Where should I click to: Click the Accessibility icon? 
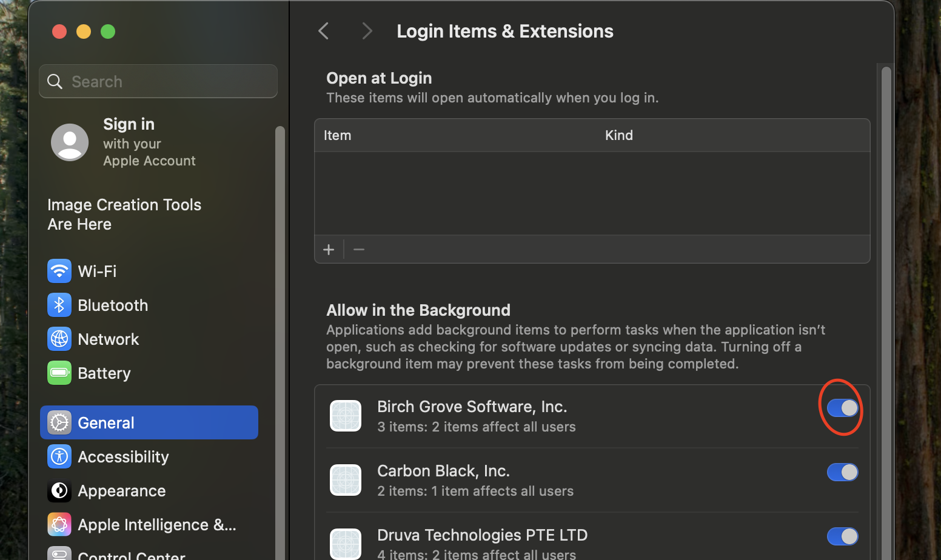[59, 456]
